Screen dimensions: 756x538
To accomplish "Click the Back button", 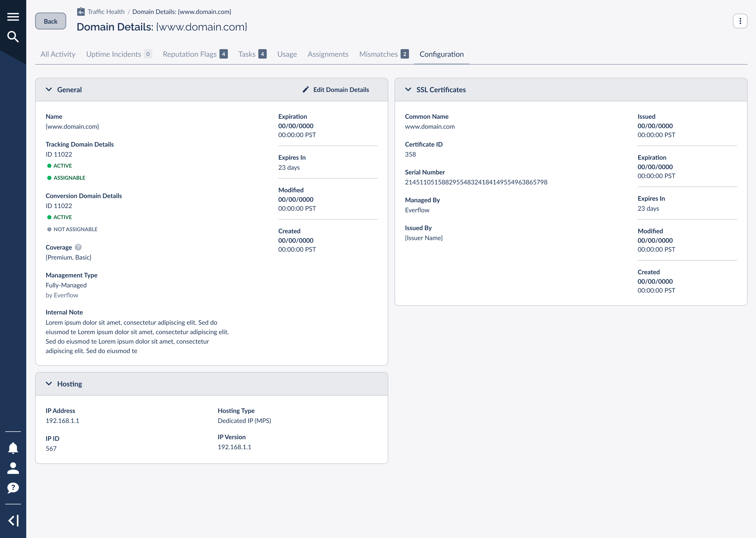I will (51, 21).
